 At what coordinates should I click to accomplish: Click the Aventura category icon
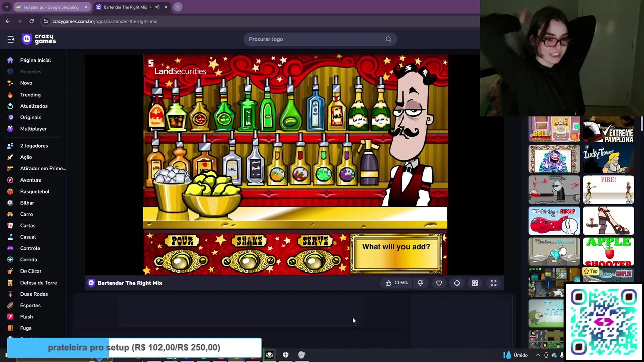(10, 180)
